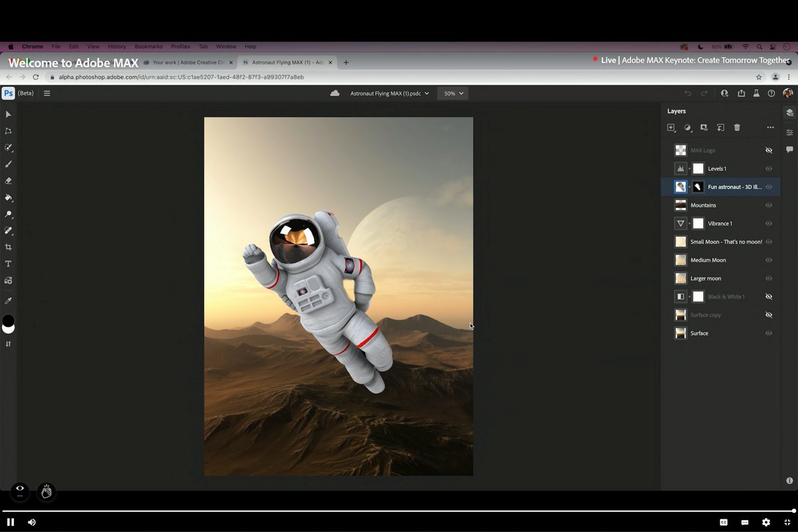Select the Eyedropper tool
The width and height of the screenshot is (798, 532).
pos(9,301)
